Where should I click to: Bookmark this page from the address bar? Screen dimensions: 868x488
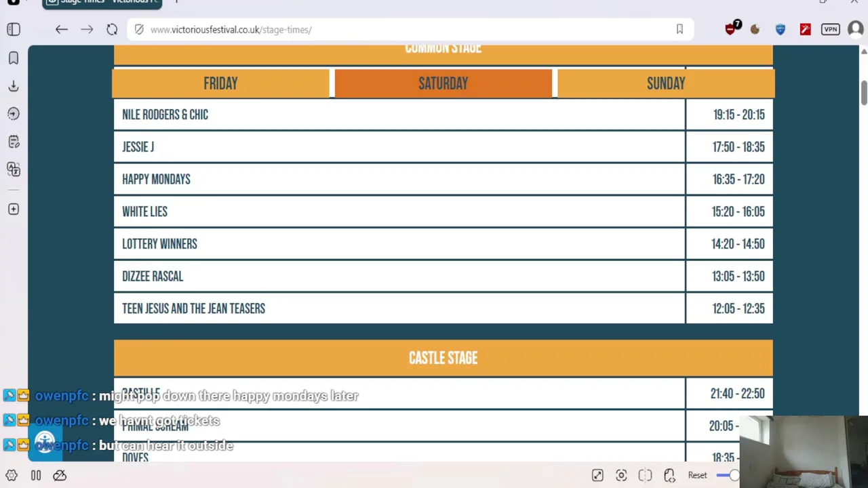click(679, 29)
